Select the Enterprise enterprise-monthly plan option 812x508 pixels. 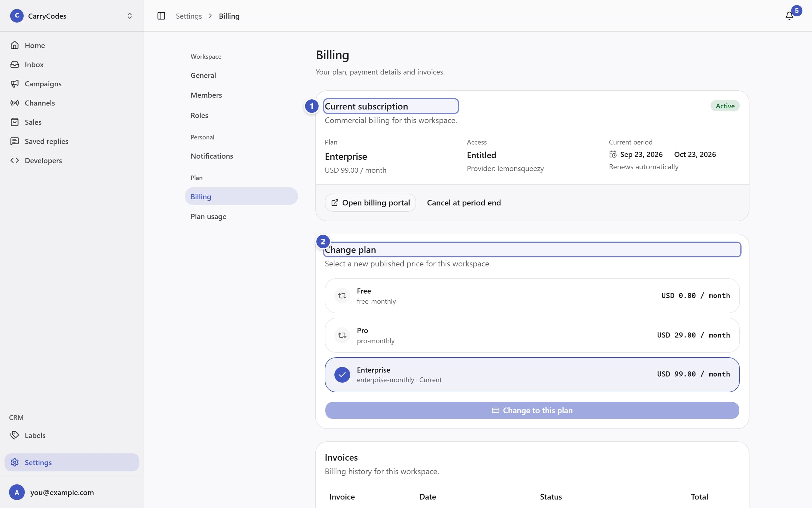[x=532, y=375]
